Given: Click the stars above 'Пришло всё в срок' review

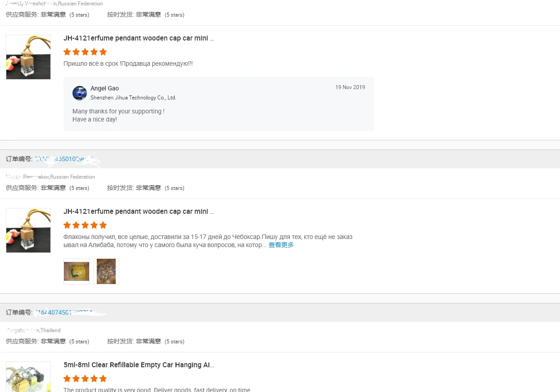Looking at the screenshot, I should pos(85,52).
